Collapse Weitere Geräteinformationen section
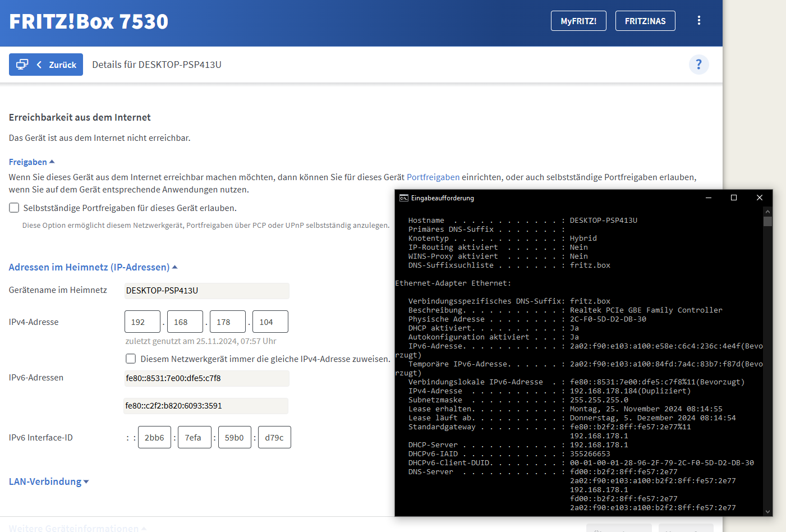 (77, 528)
